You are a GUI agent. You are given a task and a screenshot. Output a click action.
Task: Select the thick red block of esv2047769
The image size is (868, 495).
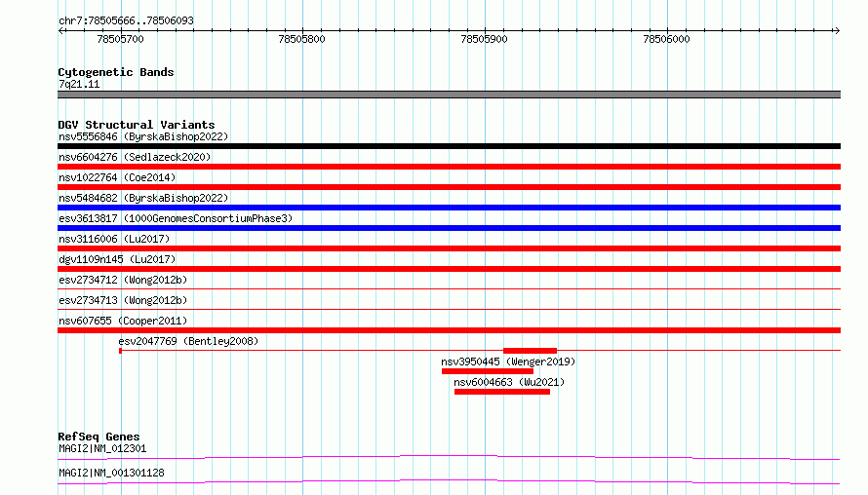(x=530, y=351)
